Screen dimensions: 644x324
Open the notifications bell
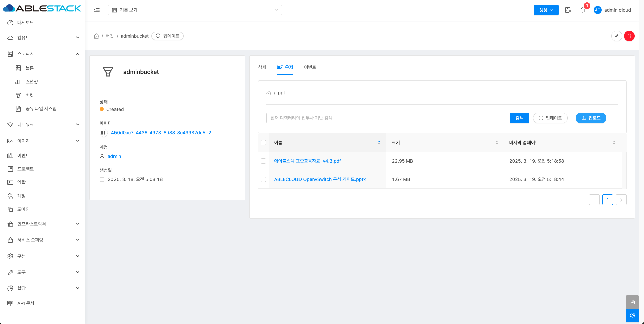[583, 10]
